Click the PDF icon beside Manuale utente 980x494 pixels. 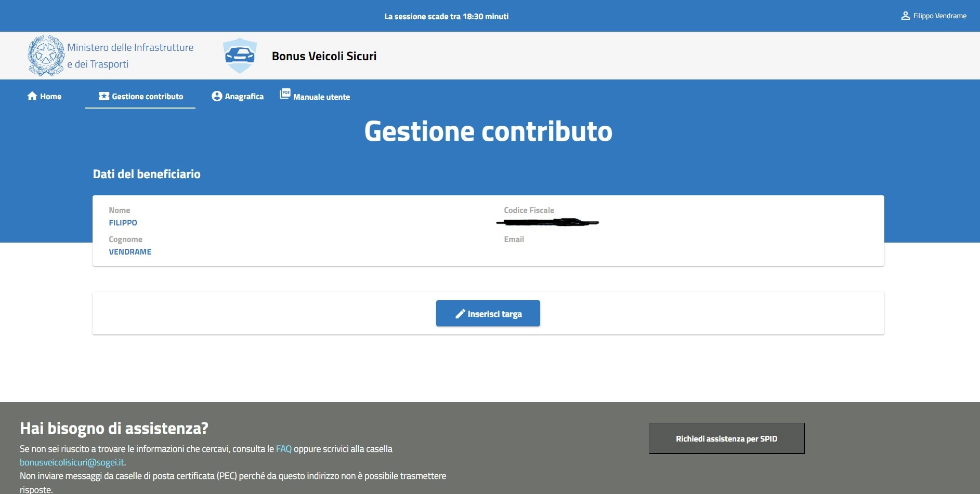[285, 94]
